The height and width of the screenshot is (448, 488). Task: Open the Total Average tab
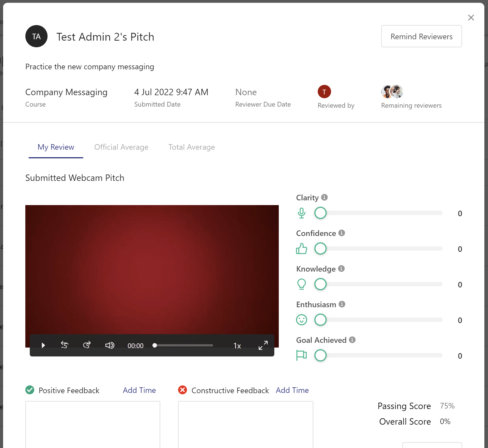191,147
